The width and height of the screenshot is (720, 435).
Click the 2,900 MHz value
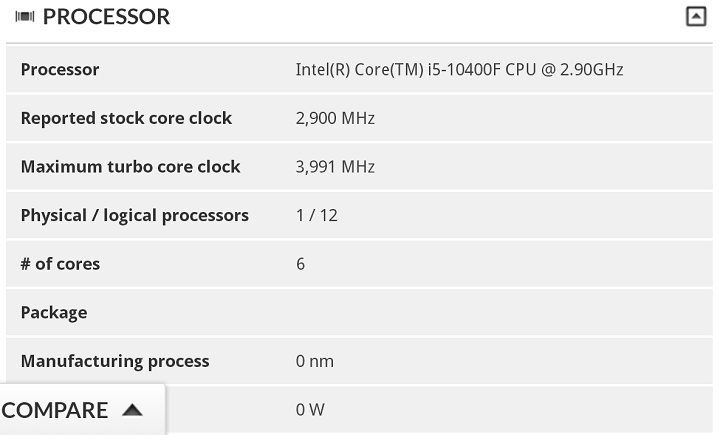(x=335, y=118)
